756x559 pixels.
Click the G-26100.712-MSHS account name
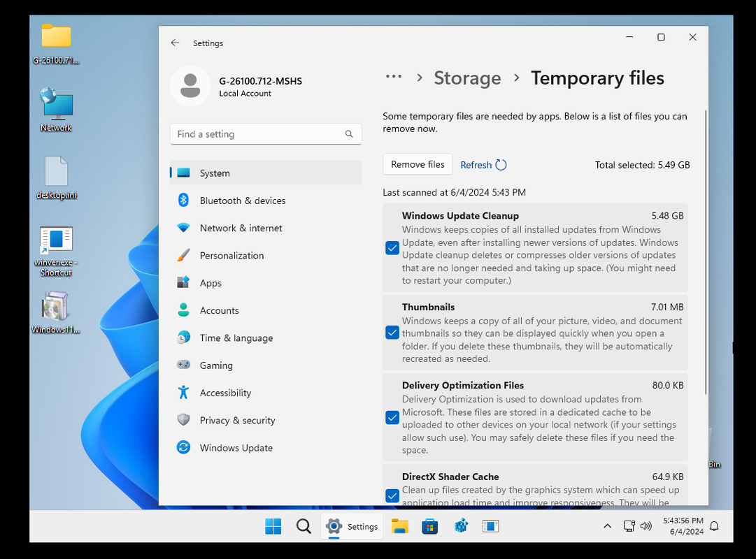[x=260, y=81]
